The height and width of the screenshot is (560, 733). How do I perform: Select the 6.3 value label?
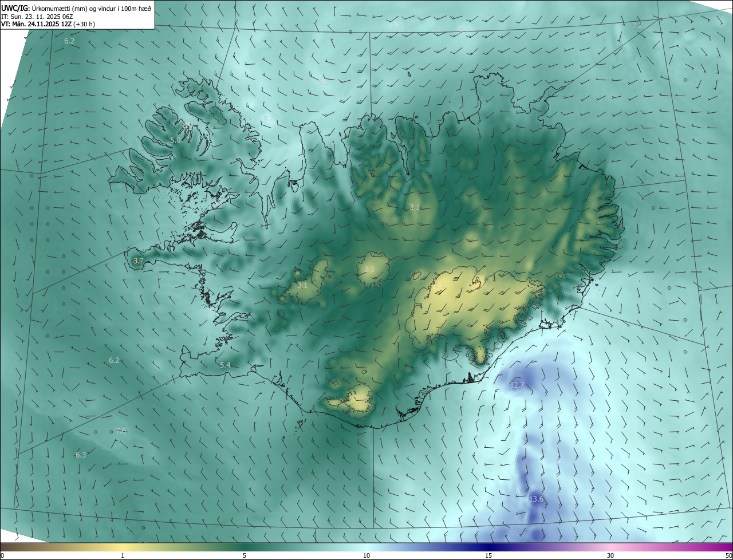click(81, 455)
